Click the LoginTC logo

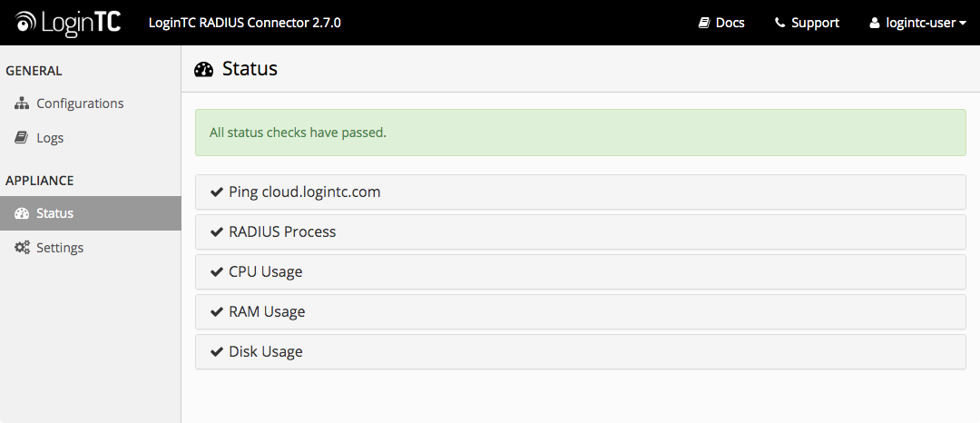[68, 23]
